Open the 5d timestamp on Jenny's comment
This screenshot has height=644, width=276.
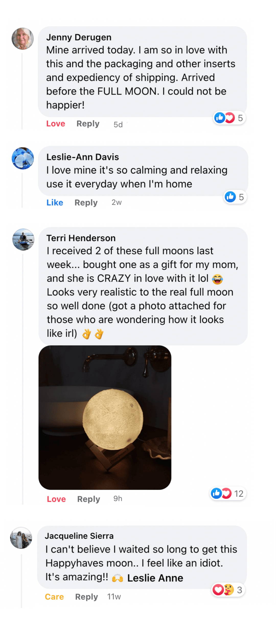(x=118, y=124)
